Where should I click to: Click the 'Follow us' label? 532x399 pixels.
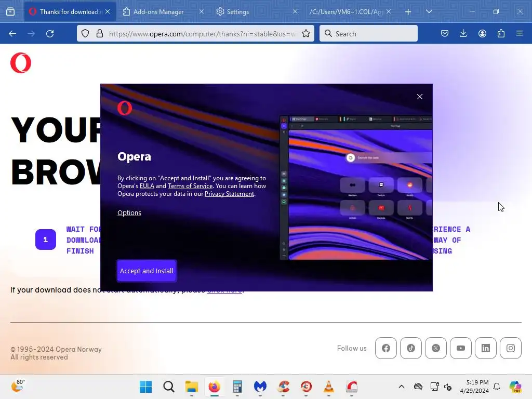(352, 348)
